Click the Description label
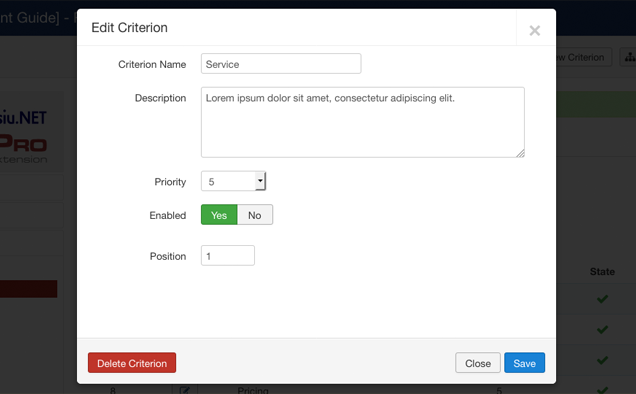Viewport: 636px width, 394px height. 161,98
